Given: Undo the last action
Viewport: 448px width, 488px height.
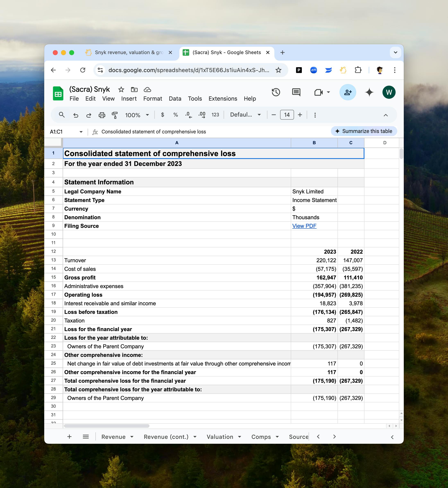Looking at the screenshot, I should pos(76,115).
